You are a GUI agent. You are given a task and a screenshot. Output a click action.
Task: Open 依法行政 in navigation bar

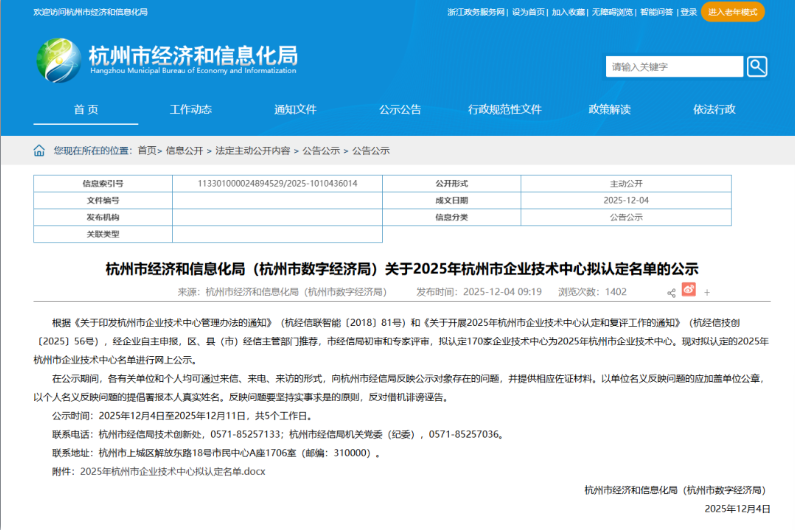(714, 109)
